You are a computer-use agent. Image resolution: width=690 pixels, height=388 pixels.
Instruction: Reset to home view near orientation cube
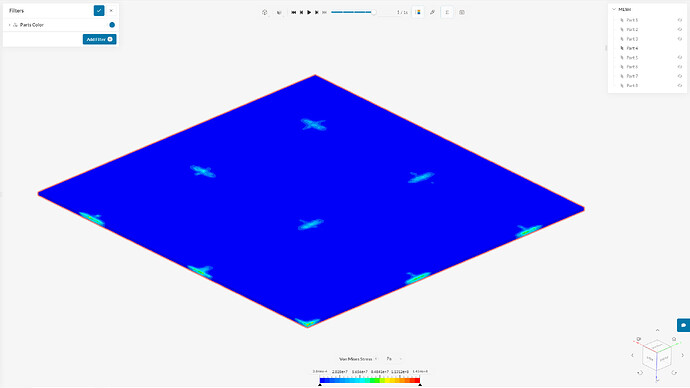pyautogui.click(x=674, y=339)
